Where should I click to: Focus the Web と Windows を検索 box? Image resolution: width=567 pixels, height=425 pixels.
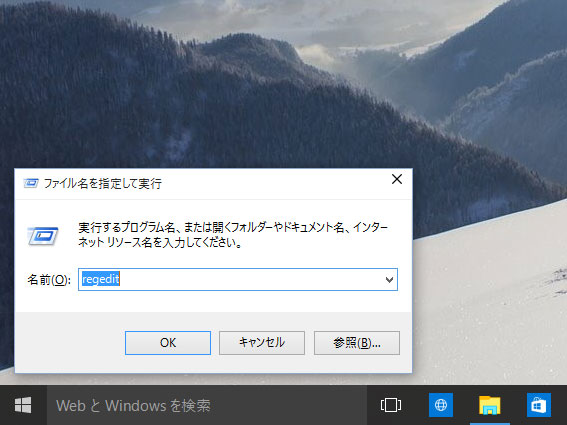coord(207,405)
